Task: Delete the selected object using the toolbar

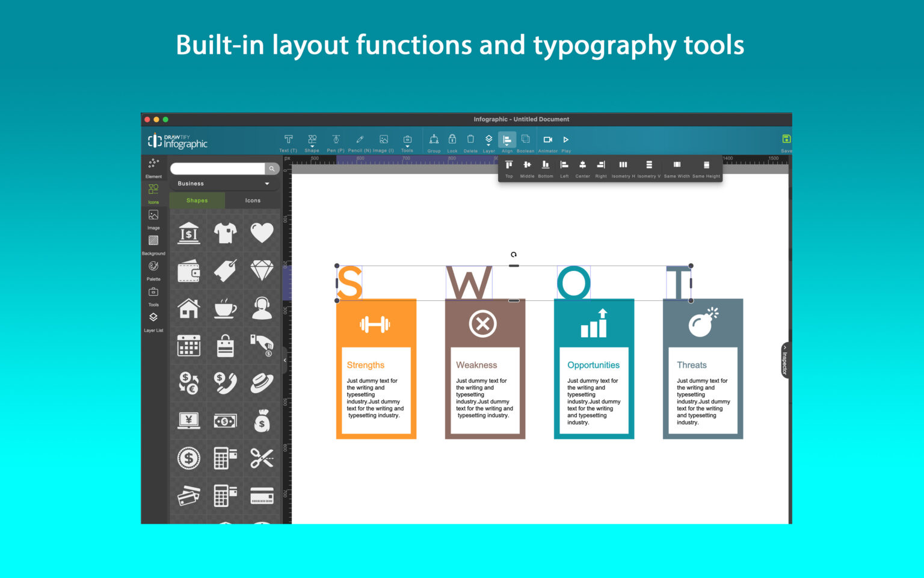Action: 470,140
